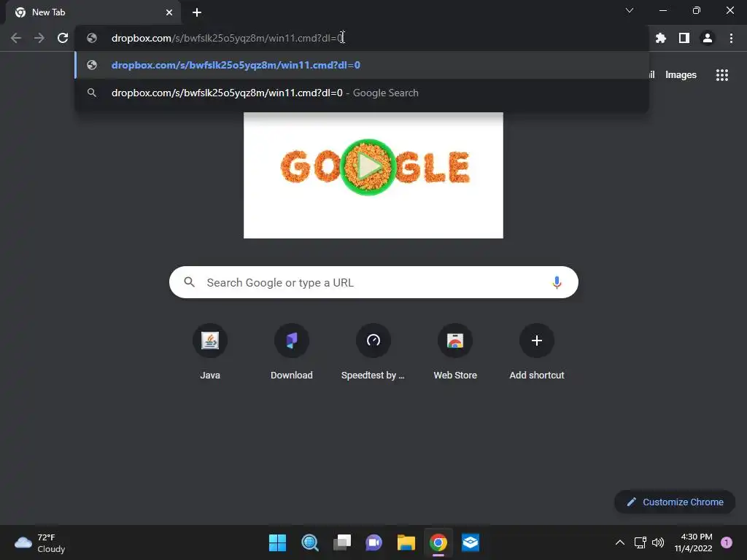This screenshot has width=747, height=560.
Task: Open the Images link
Action: tap(681, 75)
